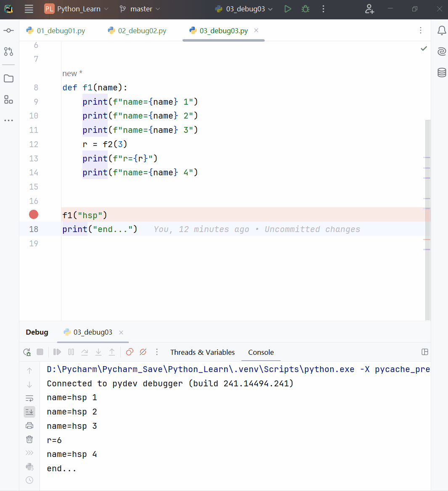Go down the stack trace arrow
Screen dimensions: 448x491
(29, 385)
